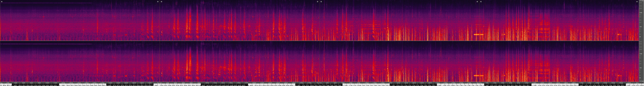The width and height of the screenshot is (644, 86).
Task: Select the second clip's fade-in handle
Action: click(x=162, y=2)
